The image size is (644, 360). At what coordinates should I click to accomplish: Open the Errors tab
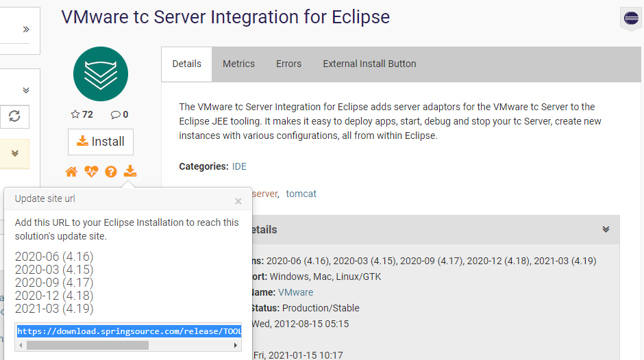(288, 64)
